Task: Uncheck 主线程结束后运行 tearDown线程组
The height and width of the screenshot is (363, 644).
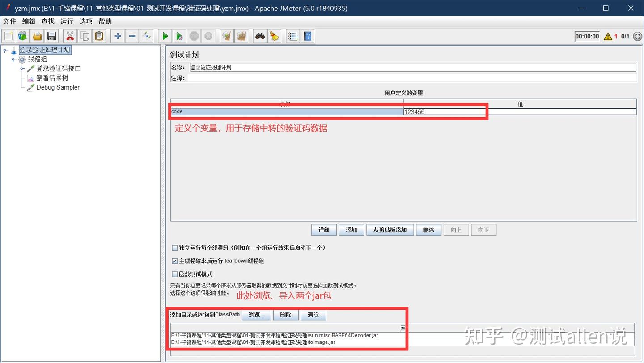Action: coord(174,261)
